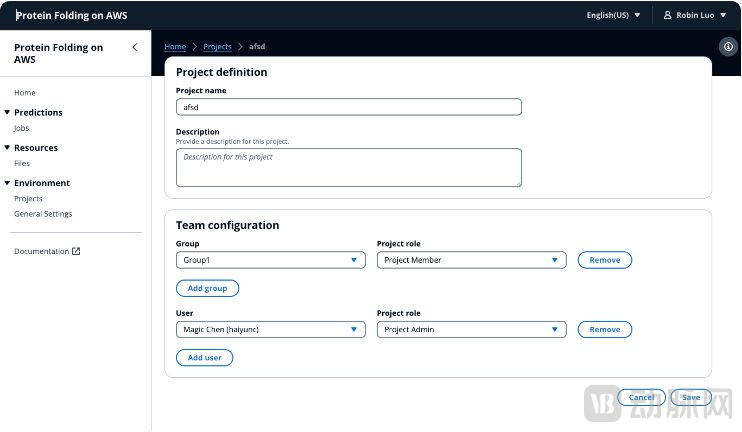
Task: Click the Documentation external link icon
Action: 76,251
